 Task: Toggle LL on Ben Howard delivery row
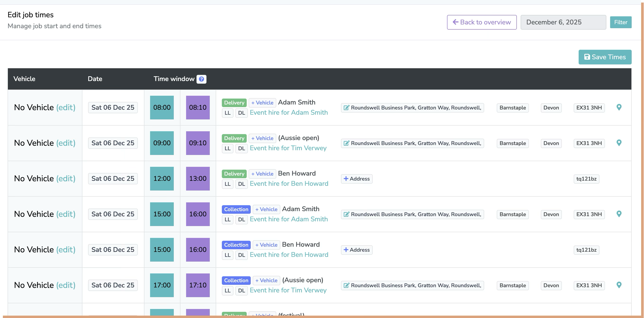228,184
